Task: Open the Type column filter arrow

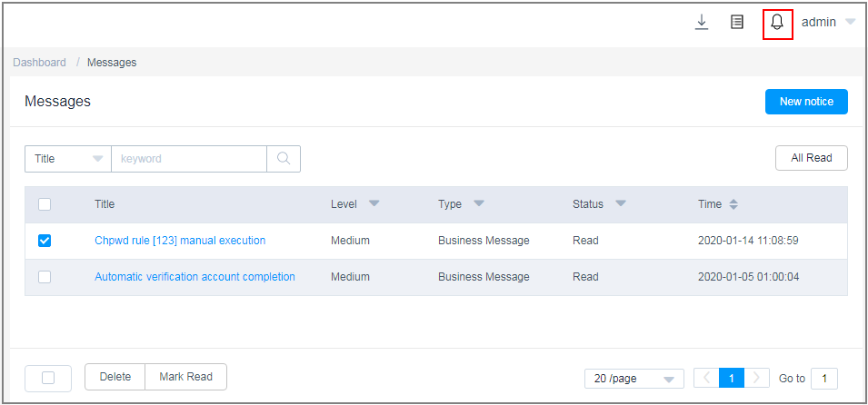Action: click(x=479, y=203)
